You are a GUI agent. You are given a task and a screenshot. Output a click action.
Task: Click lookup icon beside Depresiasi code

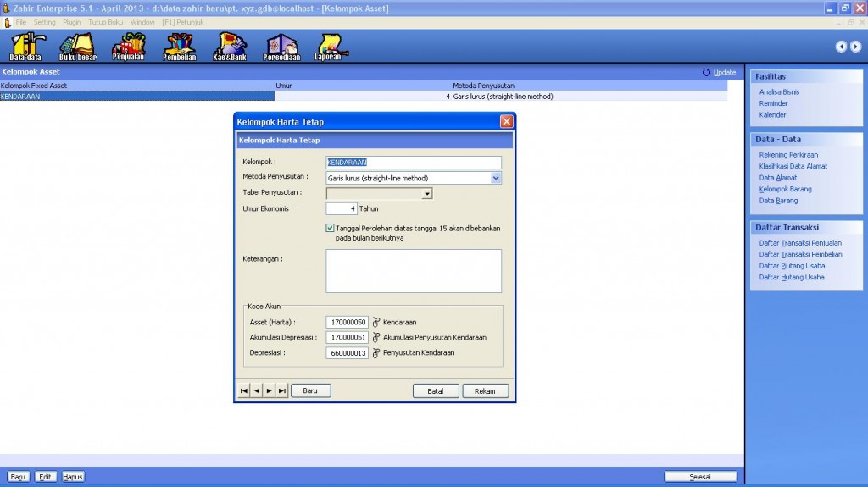376,353
